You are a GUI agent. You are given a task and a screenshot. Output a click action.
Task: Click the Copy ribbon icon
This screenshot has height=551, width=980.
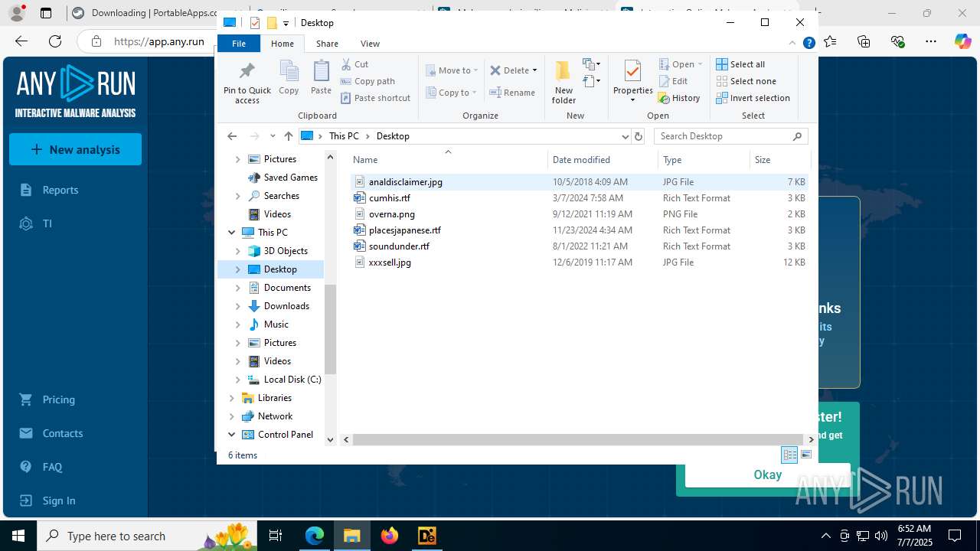point(289,78)
